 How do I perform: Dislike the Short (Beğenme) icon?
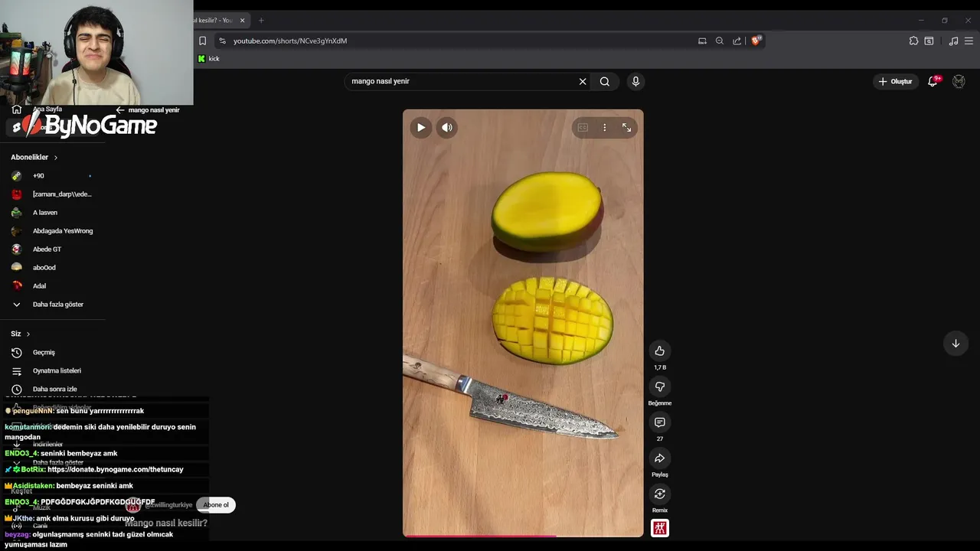[x=659, y=386]
